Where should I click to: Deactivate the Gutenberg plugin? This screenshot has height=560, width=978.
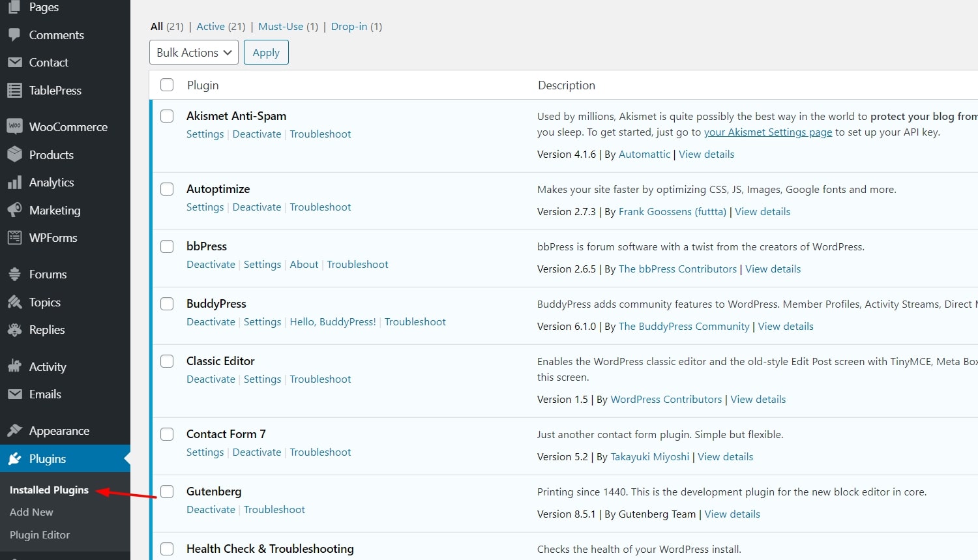pyautogui.click(x=211, y=510)
